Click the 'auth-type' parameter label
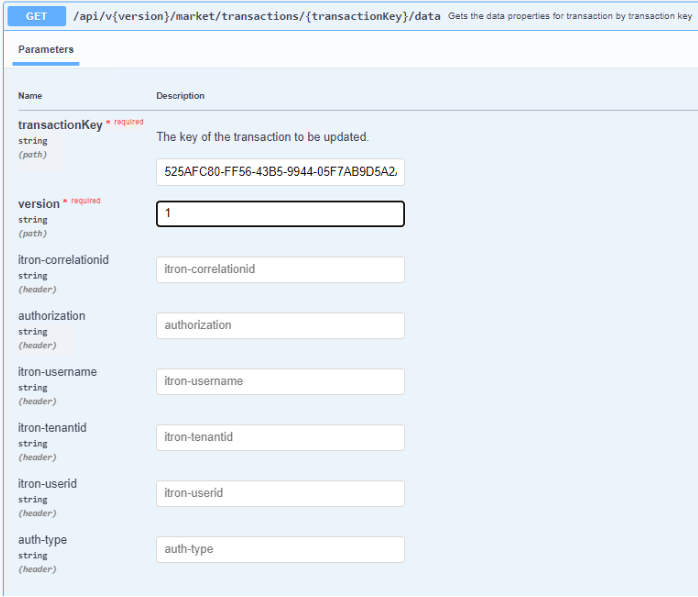Image resolution: width=698 pixels, height=597 pixels. (42, 540)
